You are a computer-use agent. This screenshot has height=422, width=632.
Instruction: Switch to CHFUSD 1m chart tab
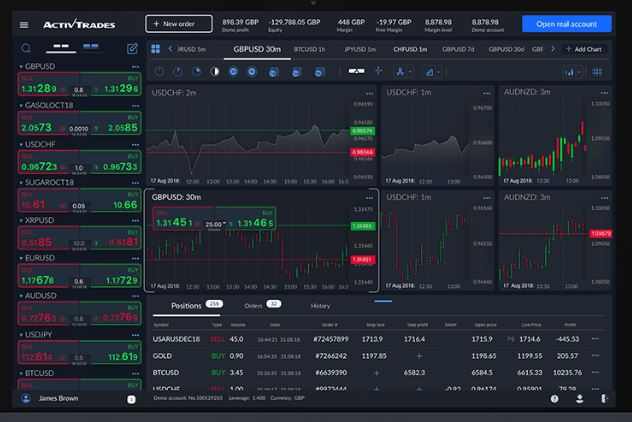pyautogui.click(x=410, y=49)
